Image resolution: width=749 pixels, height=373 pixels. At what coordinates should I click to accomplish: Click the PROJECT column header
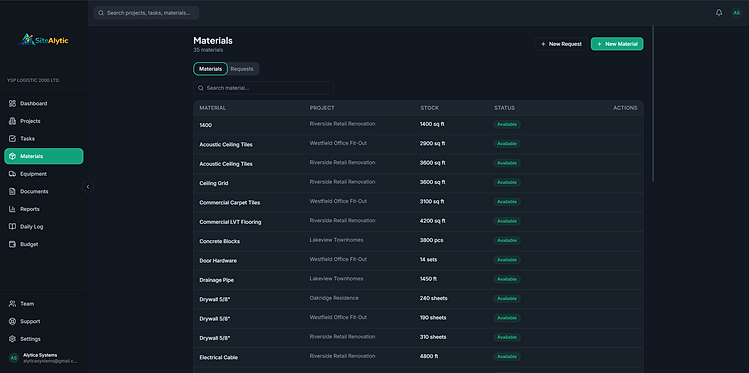(x=322, y=108)
